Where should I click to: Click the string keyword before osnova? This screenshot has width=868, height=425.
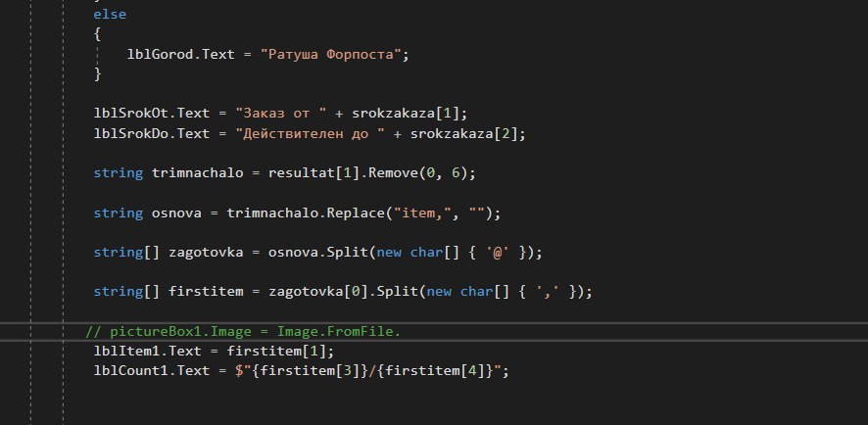pos(119,213)
